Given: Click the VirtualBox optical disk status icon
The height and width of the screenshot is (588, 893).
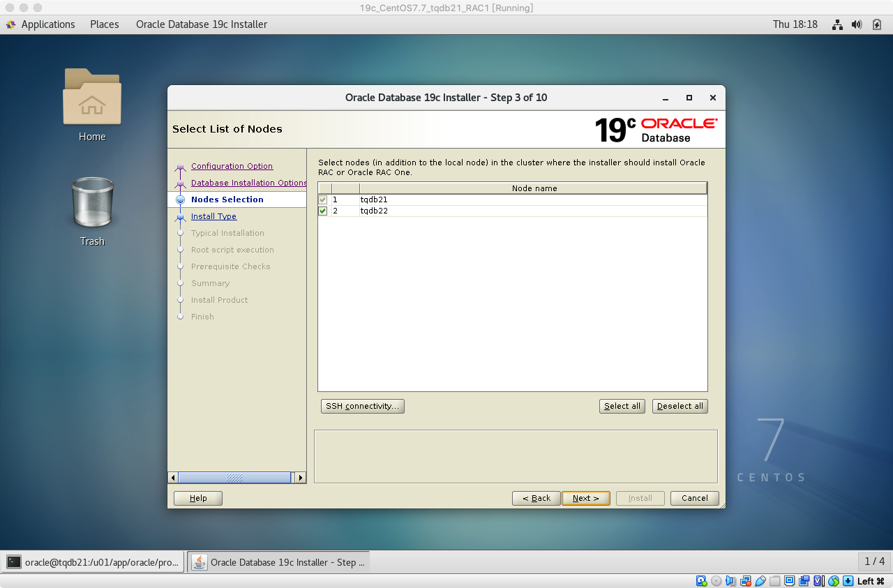Looking at the screenshot, I should (716, 581).
